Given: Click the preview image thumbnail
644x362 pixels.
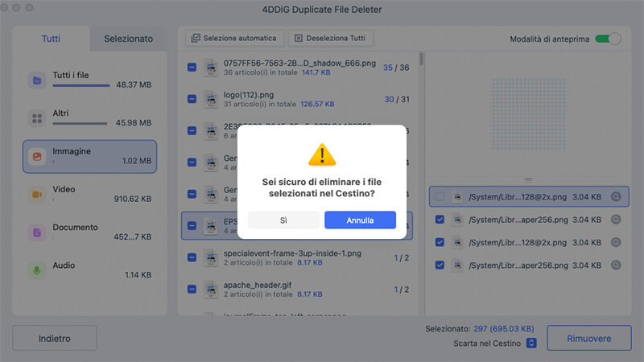Looking at the screenshot, I should coord(529,114).
